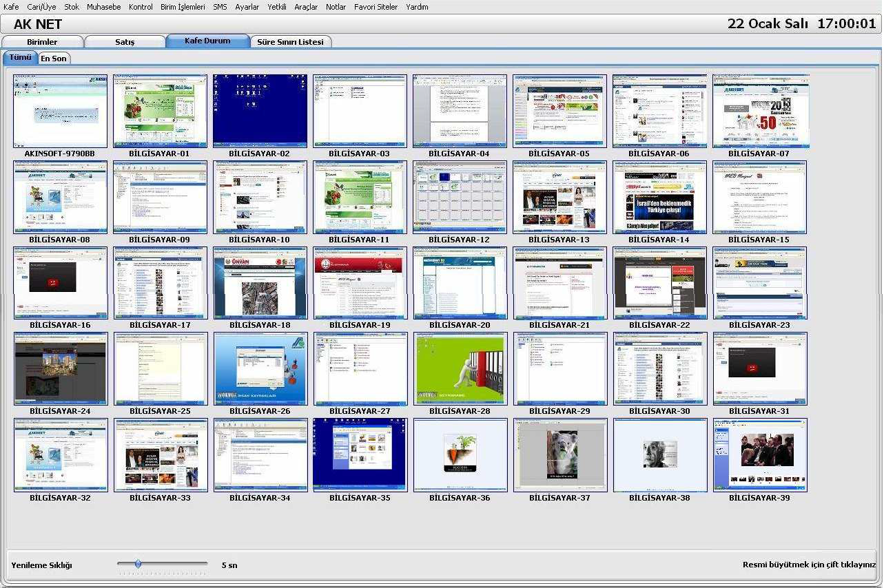This screenshot has height=588, width=884.
Task: Open the Favori Siteler menu
Action: click(376, 7)
